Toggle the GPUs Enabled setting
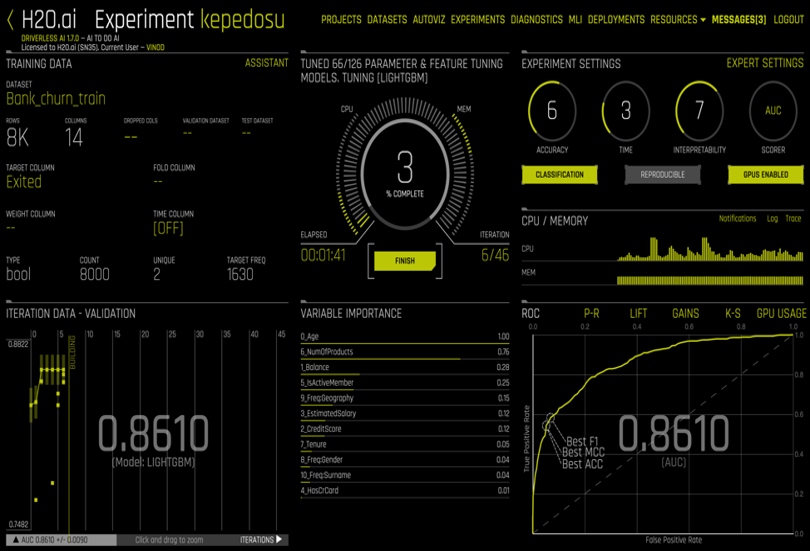The image size is (810, 551). (765, 175)
